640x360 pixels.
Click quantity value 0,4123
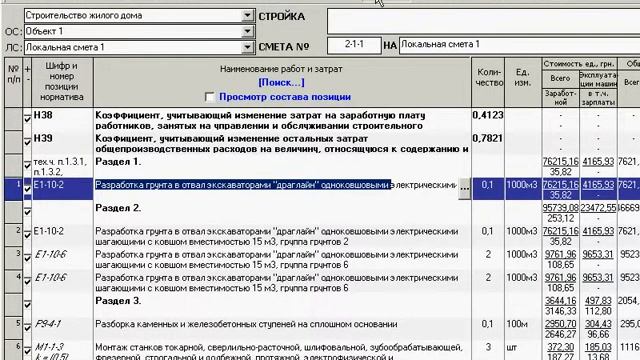coord(488,116)
